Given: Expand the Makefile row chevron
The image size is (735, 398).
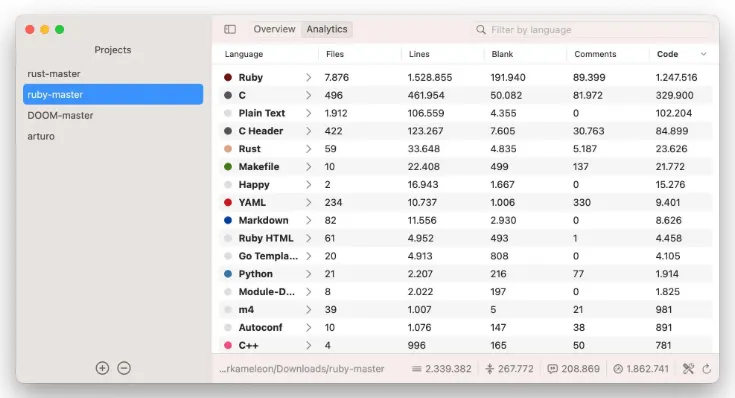Looking at the screenshot, I should click(308, 166).
